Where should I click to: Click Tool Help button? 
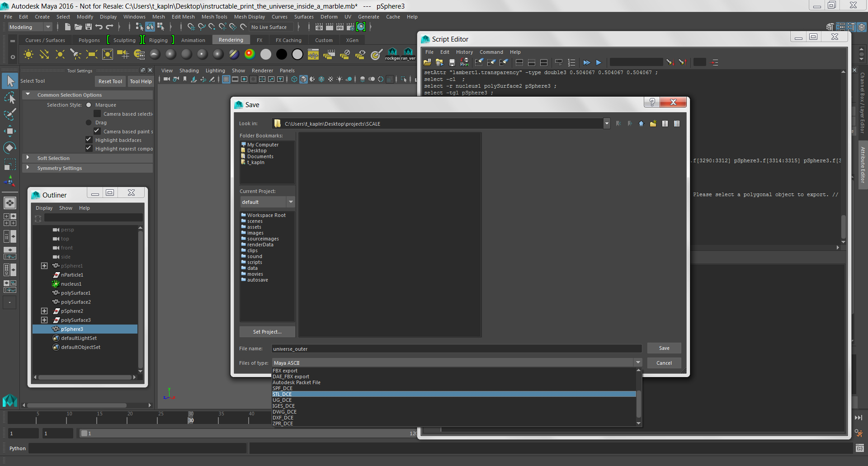coord(141,81)
